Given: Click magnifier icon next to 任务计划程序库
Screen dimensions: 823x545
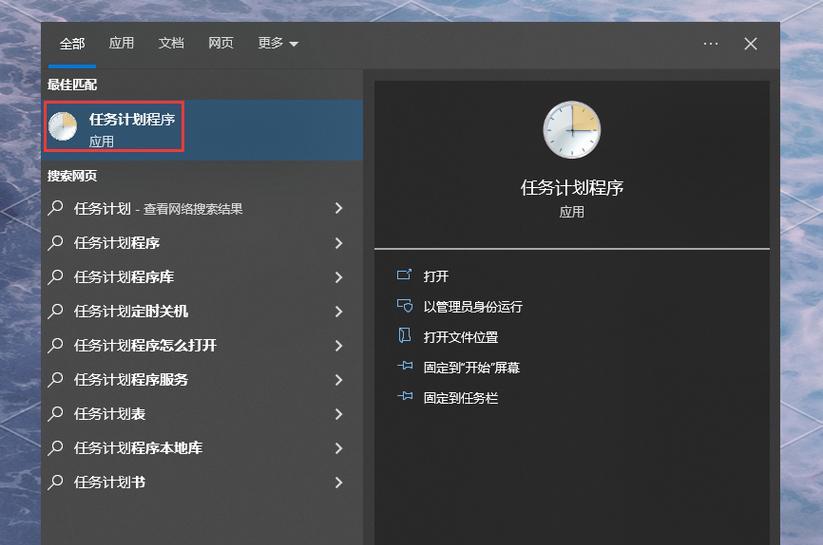Looking at the screenshot, I should tap(56, 277).
